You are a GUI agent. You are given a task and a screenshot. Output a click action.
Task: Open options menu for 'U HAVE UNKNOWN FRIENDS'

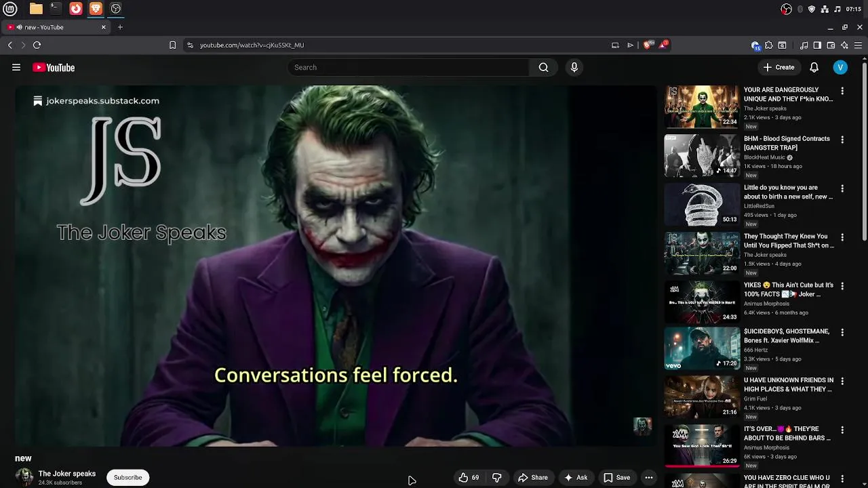pos(842,381)
